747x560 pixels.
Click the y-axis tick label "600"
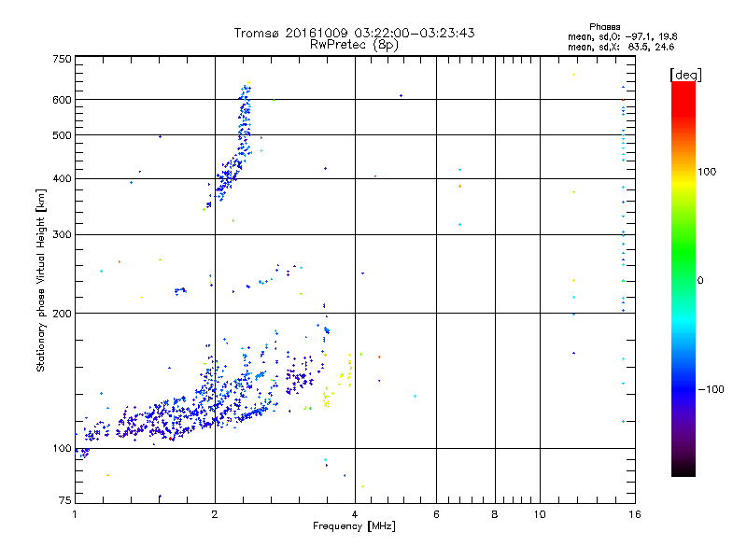click(62, 100)
